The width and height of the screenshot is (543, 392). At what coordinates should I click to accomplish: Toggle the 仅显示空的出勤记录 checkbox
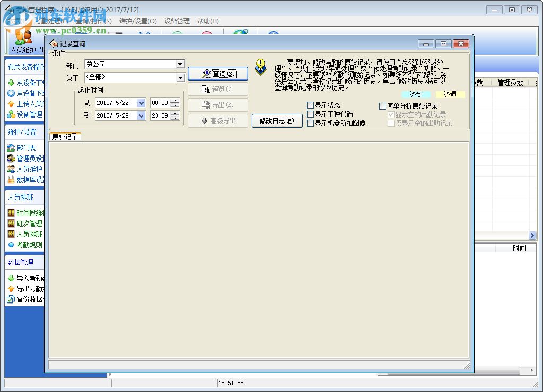click(391, 123)
